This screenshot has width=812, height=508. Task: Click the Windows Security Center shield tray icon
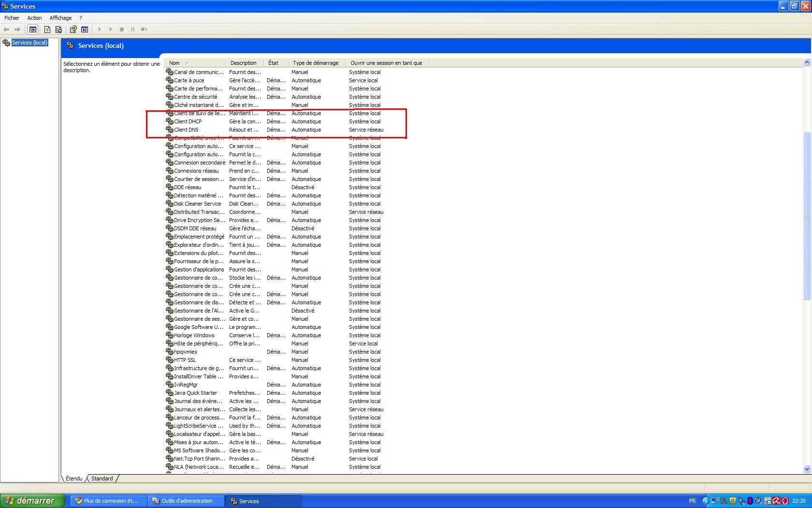click(x=733, y=501)
